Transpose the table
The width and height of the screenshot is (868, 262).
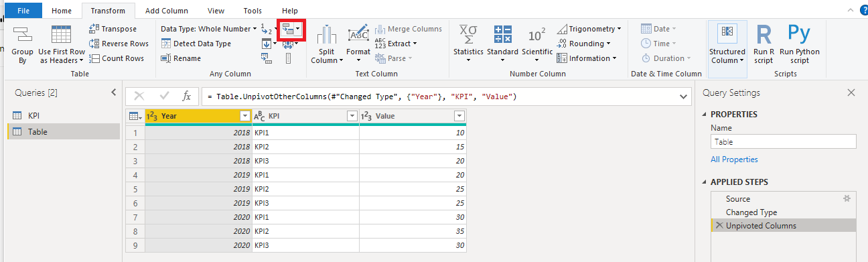coord(113,29)
